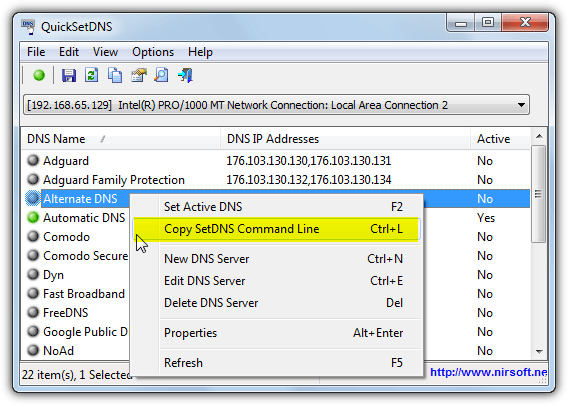Click the Save floppy disk toolbar icon
The width and height of the screenshot is (568, 404).
coord(68,75)
